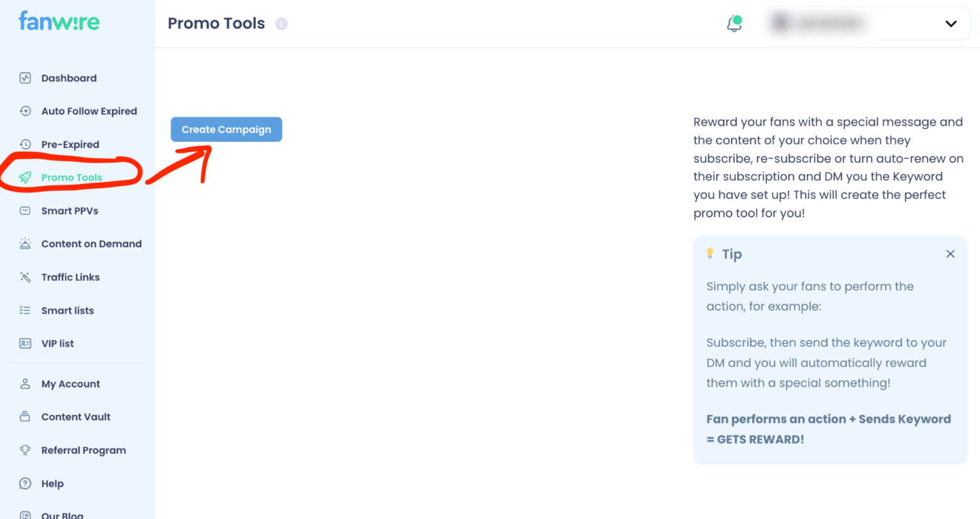Screen dimensions: 980x519
Task: Open the Referral Program page
Action: coord(84,450)
